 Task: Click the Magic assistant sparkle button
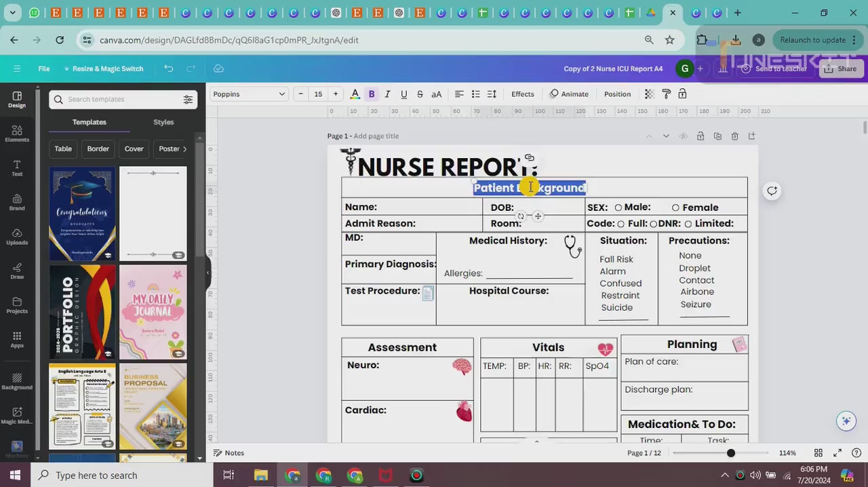click(846, 421)
